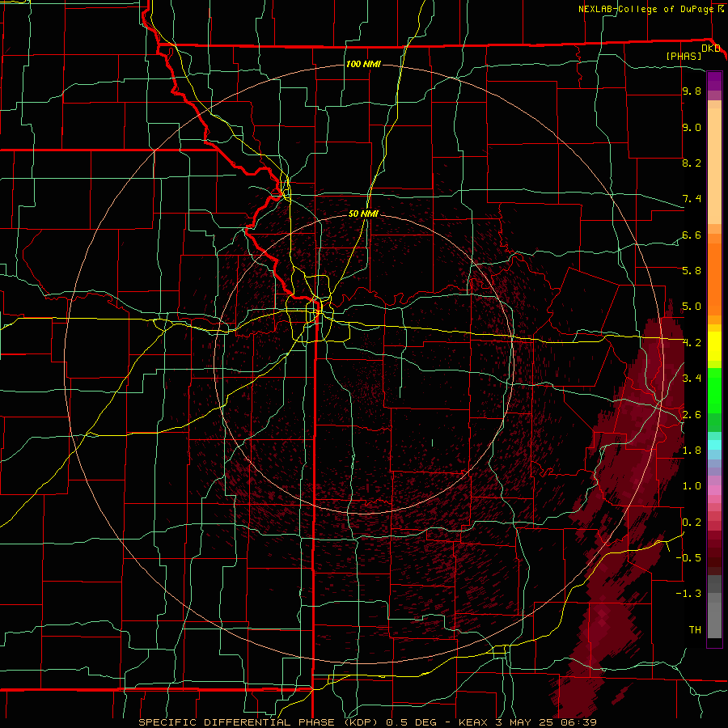Select the 2.6 scale value

(692, 414)
